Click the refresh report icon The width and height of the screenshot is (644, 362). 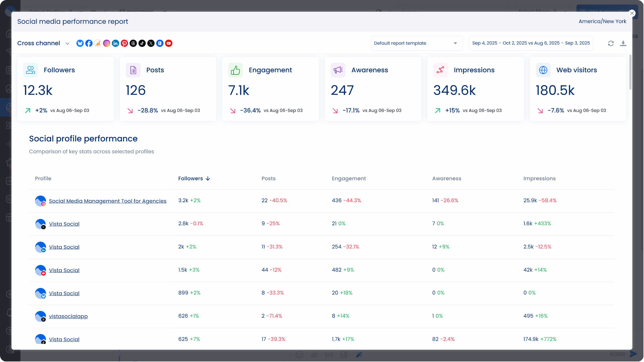(611, 43)
